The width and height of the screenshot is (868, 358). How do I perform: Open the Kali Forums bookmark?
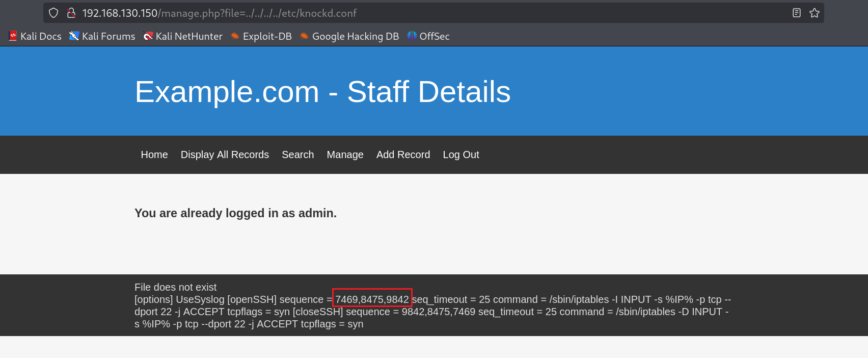pos(102,36)
